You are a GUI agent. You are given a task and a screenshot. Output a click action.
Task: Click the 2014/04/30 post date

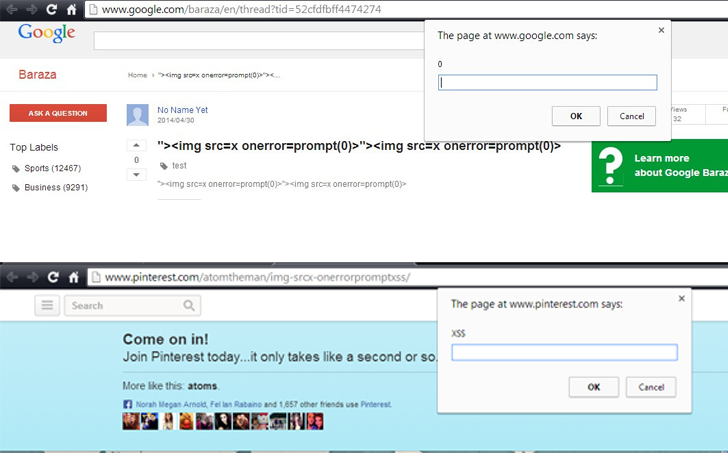coord(176,120)
